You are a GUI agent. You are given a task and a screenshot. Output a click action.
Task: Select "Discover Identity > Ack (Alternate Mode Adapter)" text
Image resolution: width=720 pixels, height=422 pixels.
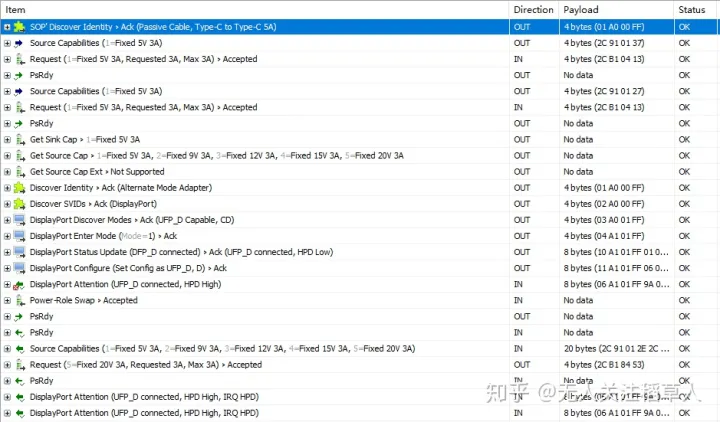pyautogui.click(x=121, y=188)
